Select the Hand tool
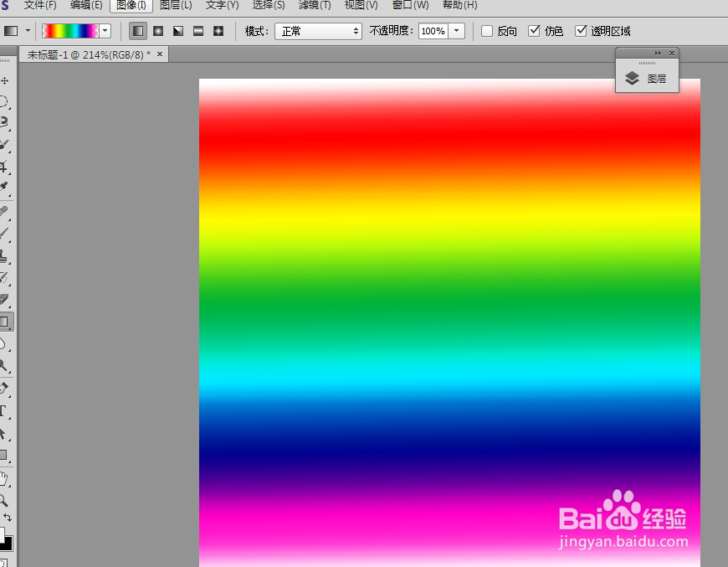The image size is (728, 567). [x=3, y=478]
